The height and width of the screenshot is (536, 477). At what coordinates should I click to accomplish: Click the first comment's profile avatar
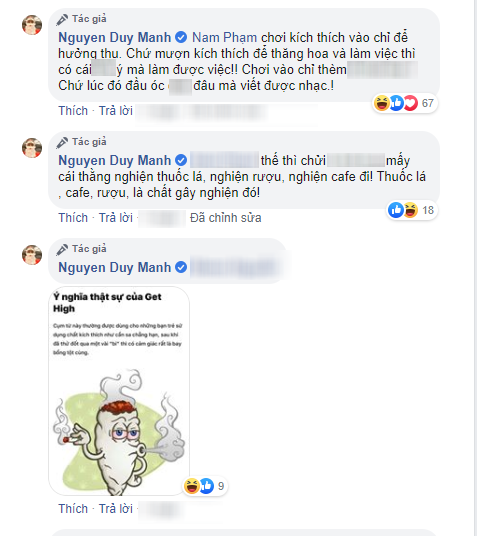(x=32, y=25)
